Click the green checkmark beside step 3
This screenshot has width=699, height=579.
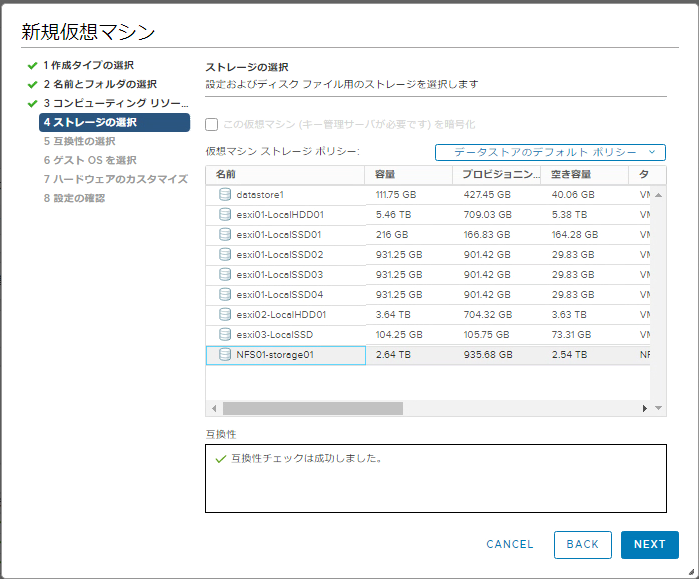click(x=32, y=103)
